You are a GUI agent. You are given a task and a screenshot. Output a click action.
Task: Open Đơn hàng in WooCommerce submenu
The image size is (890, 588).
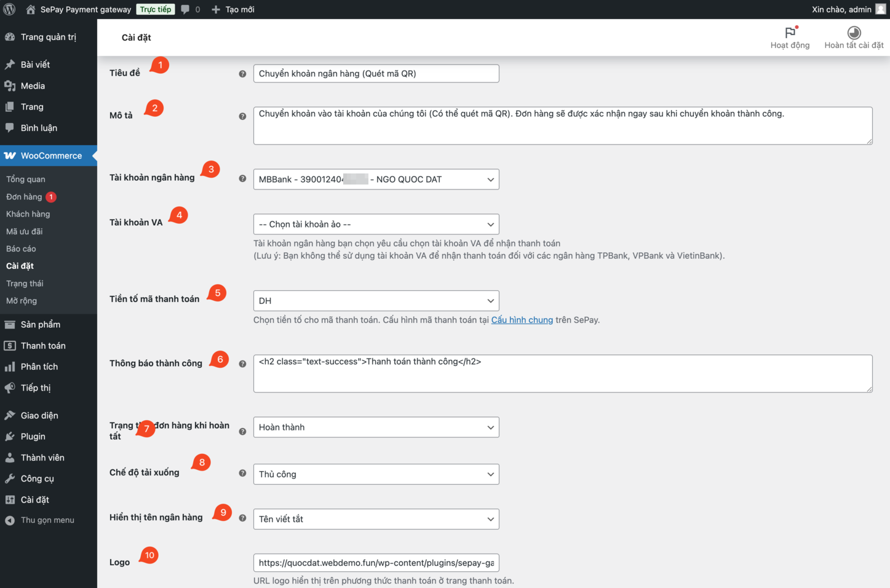pyautogui.click(x=24, y=197)
